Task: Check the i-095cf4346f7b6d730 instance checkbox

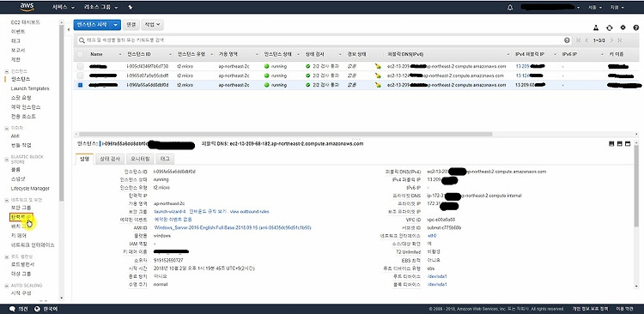Action: [80, 66]
